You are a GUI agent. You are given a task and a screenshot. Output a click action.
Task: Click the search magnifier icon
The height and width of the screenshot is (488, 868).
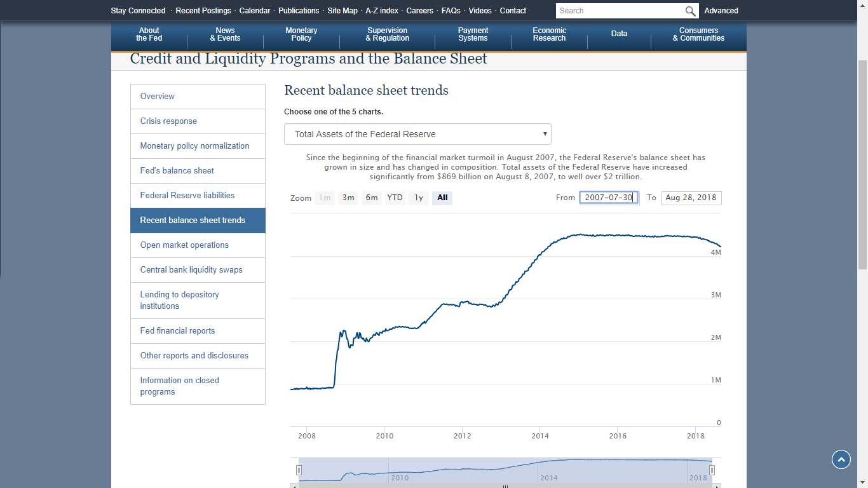[690, 11]
